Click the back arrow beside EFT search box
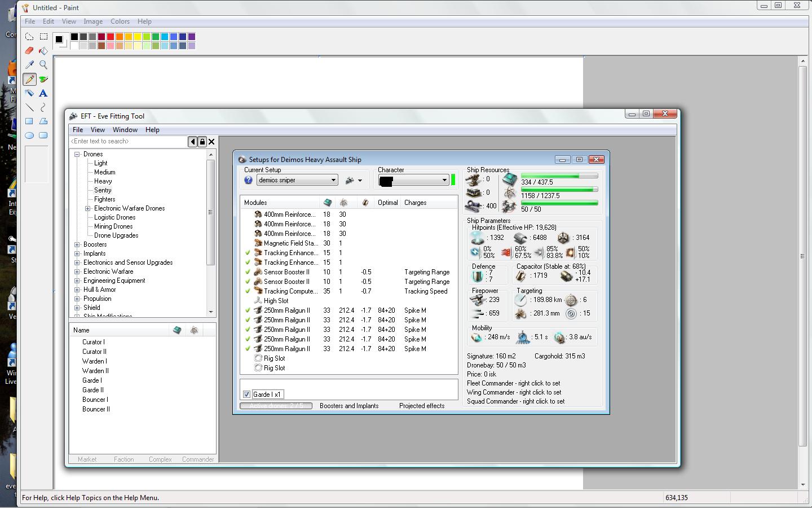 [x=193, y=142]
